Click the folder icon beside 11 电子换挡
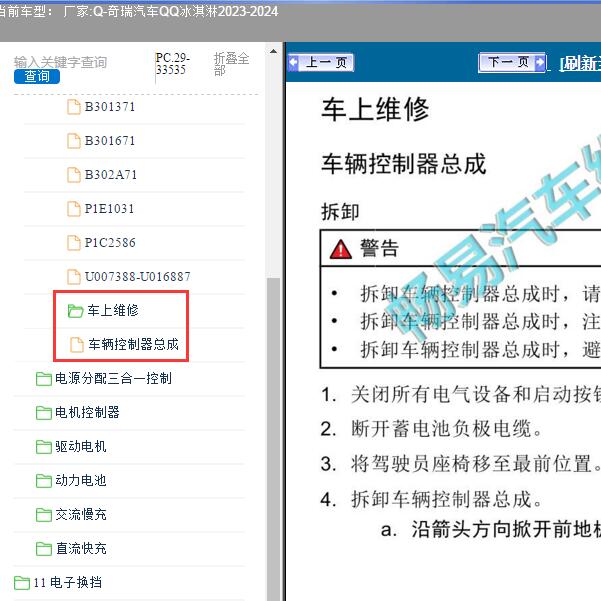The width and height of the screenshot is (601, 601). coord(22,583)
